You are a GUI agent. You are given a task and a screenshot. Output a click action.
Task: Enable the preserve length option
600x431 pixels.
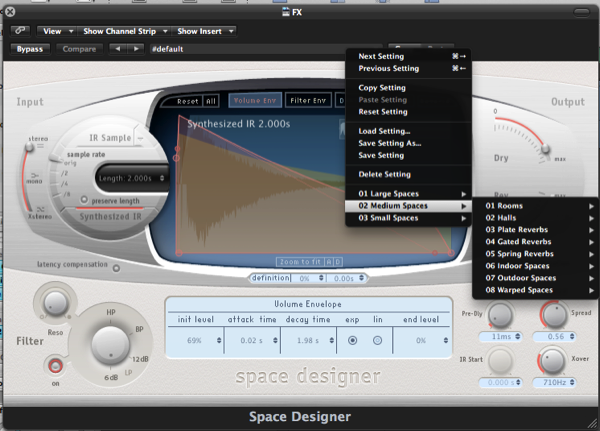84,200
